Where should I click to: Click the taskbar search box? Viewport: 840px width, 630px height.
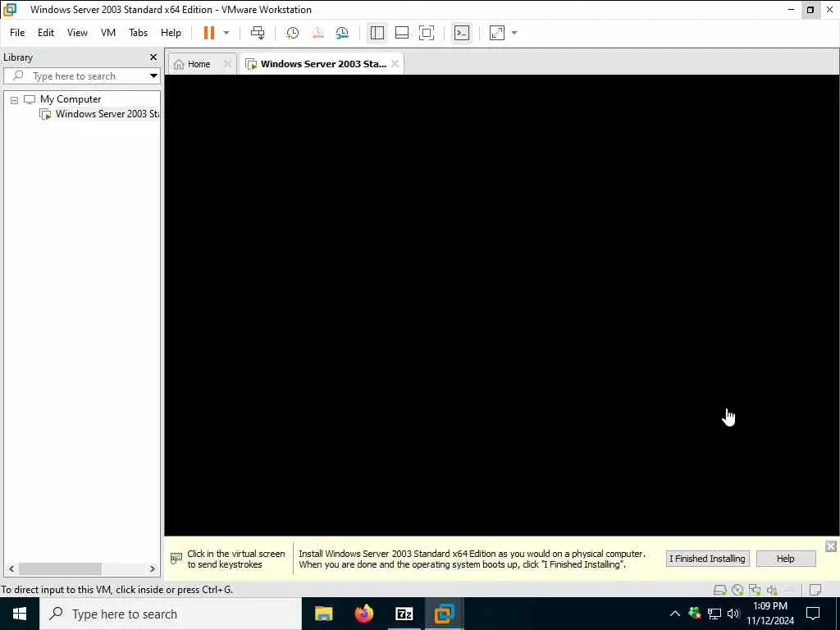point(171,614)
